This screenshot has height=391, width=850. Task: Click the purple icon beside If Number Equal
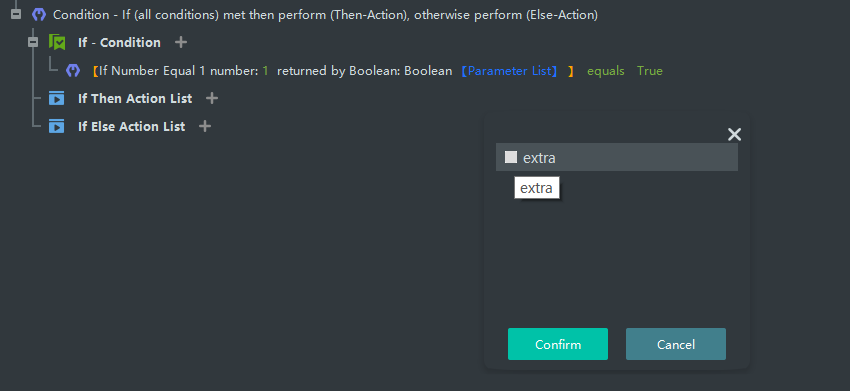coord(73,70)
